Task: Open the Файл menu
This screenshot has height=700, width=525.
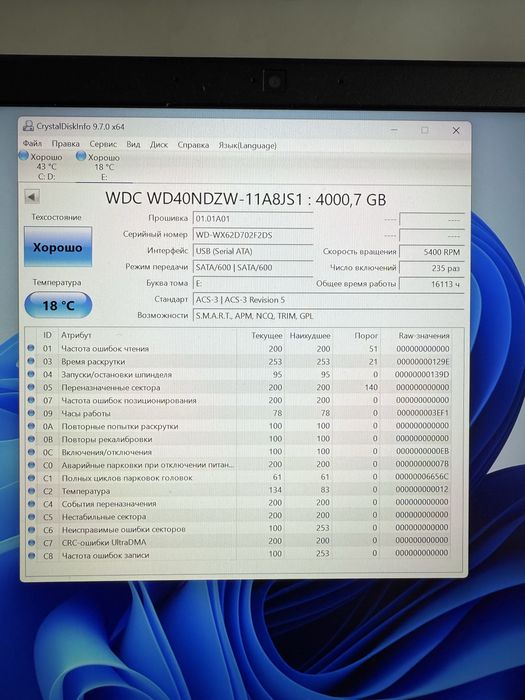Action: click(32, 144)
